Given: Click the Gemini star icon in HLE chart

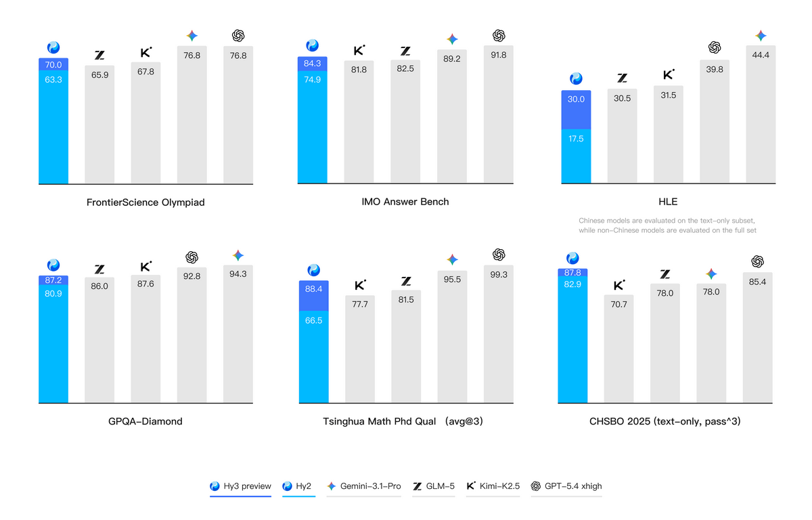Looking at the screenshot, I should [761, 36].
